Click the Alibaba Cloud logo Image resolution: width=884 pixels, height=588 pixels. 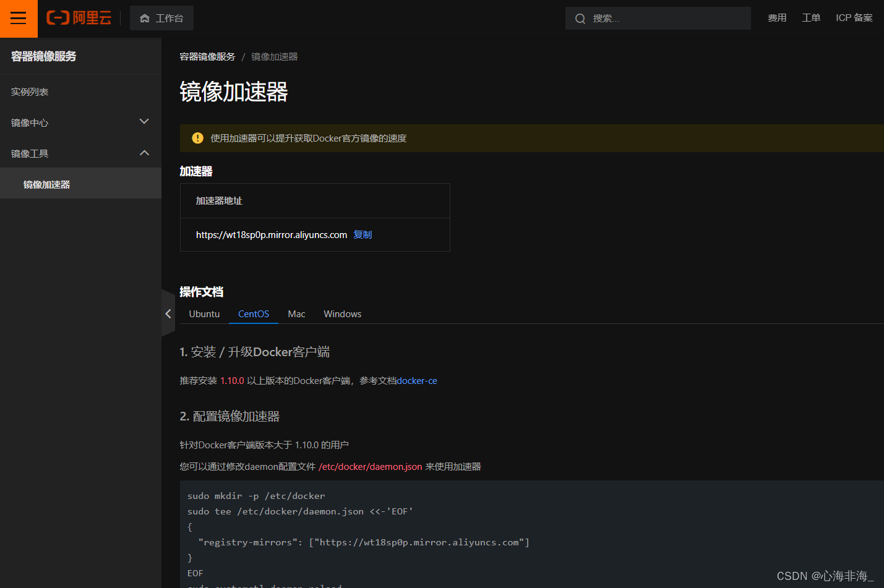[x=79, y=18]
